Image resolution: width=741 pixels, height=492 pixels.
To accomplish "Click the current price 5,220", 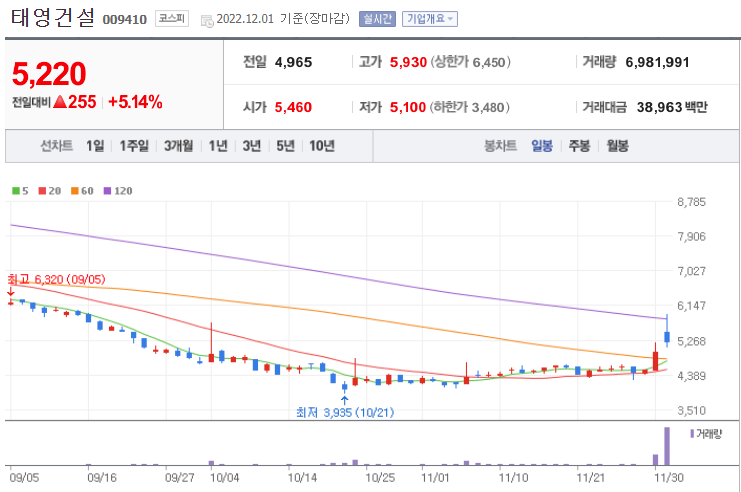I will tap(49, 74).
